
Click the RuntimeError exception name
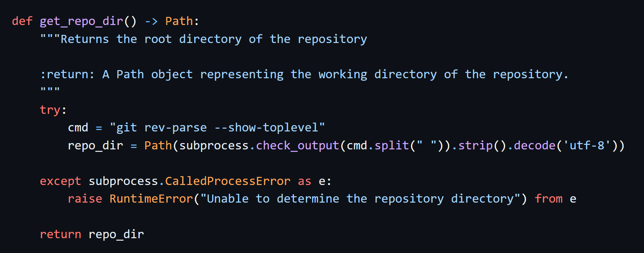click(x=151, y=199)
